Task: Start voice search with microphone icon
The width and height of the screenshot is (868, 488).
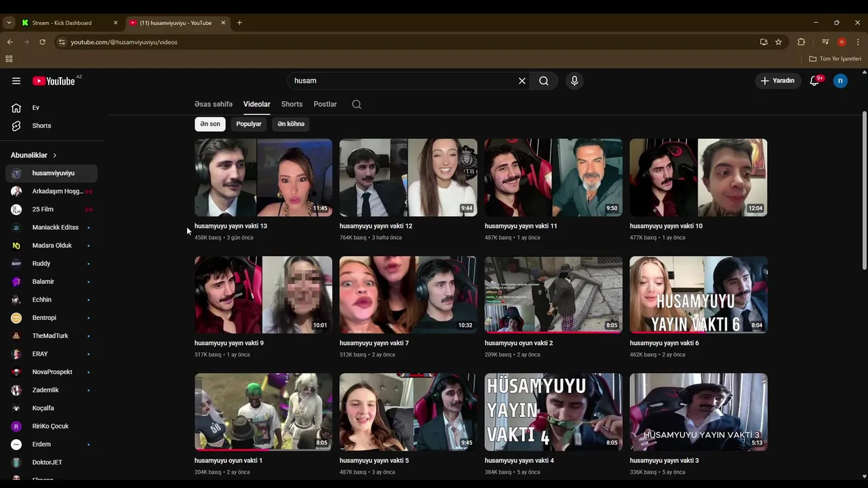Action: click(x=574, y=81)
